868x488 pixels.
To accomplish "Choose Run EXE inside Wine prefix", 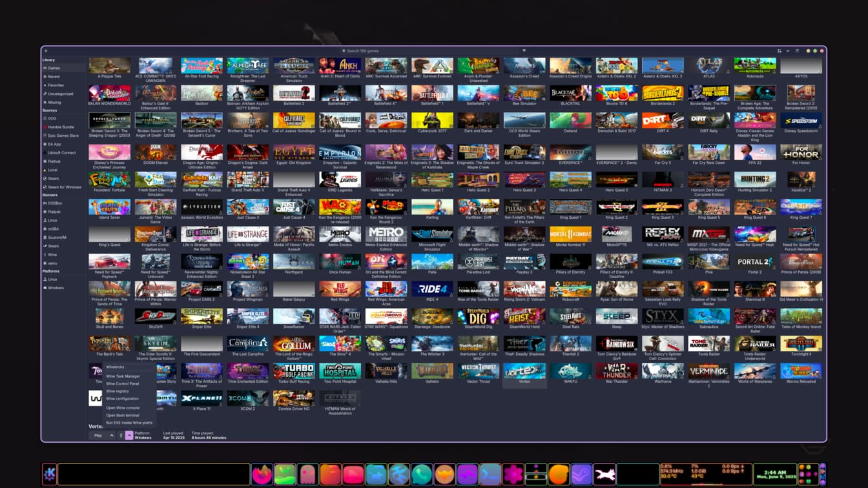I will coord(129,423).
